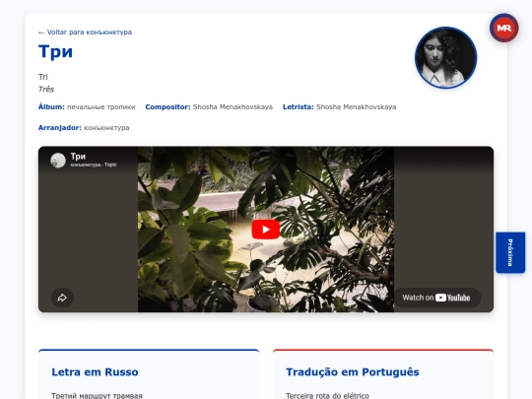
Task: Click конъюнктура - Topic channel name
Action: pyautogui.click(x=94, y=165)
